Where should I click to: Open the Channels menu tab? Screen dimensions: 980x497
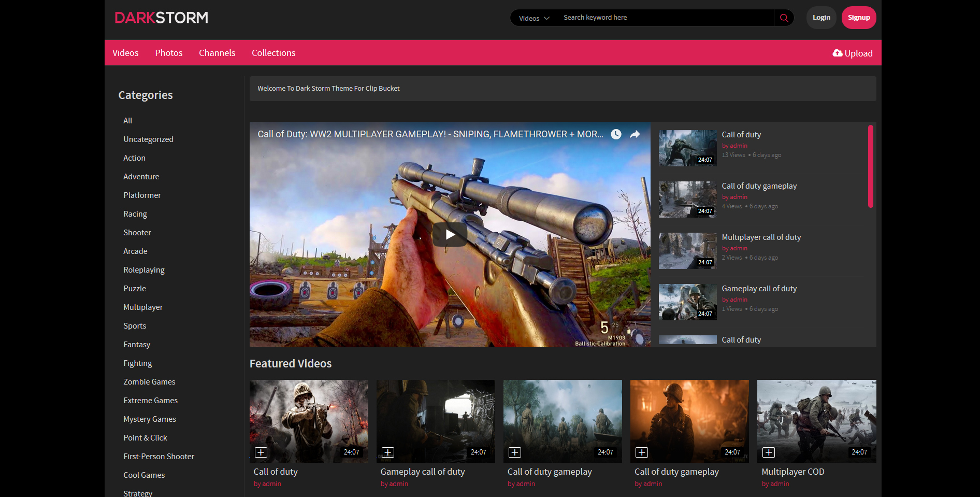217,53
